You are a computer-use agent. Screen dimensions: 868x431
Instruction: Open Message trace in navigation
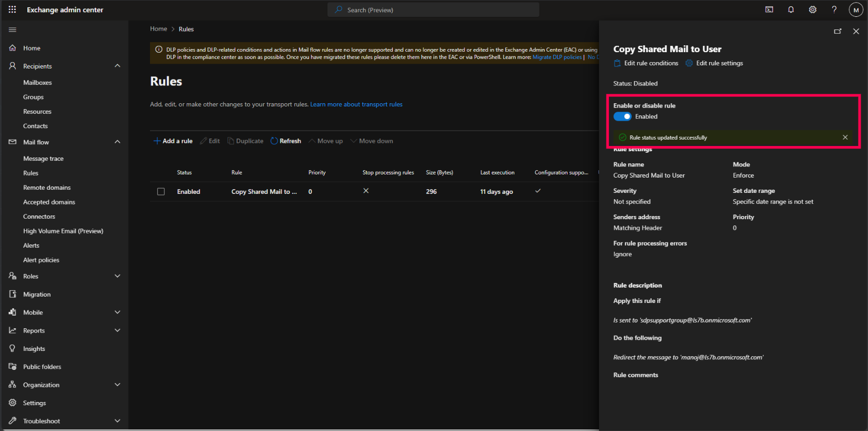click(x=43, y=159)
